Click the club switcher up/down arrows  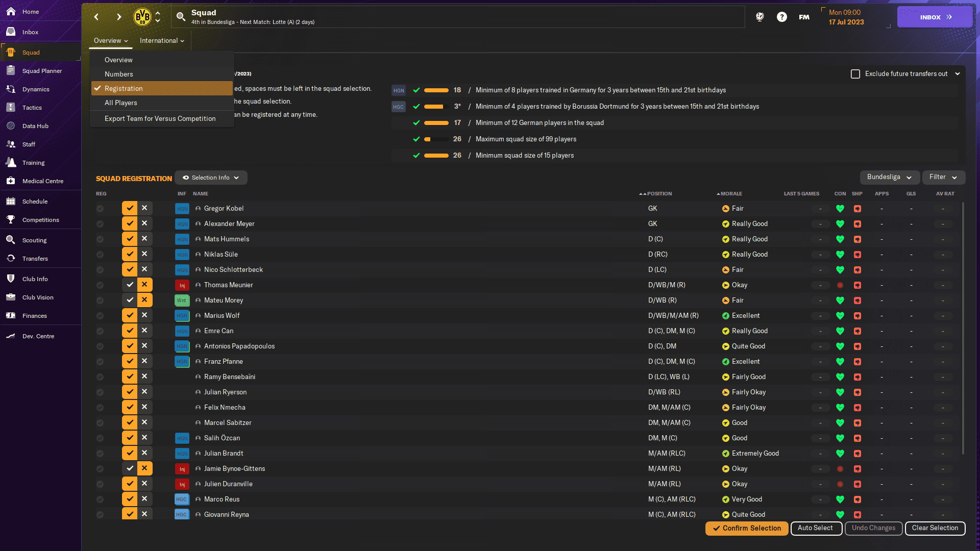(158, 17)
